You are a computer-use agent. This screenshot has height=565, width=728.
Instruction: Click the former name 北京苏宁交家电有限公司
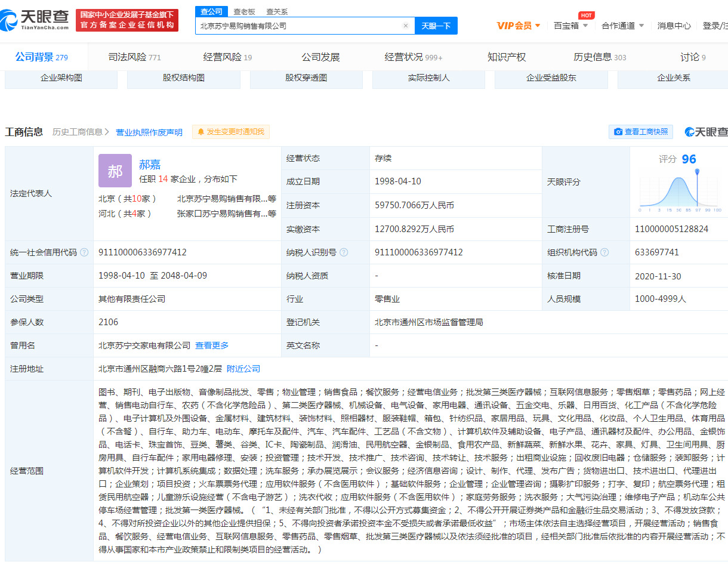click(144, 345)
